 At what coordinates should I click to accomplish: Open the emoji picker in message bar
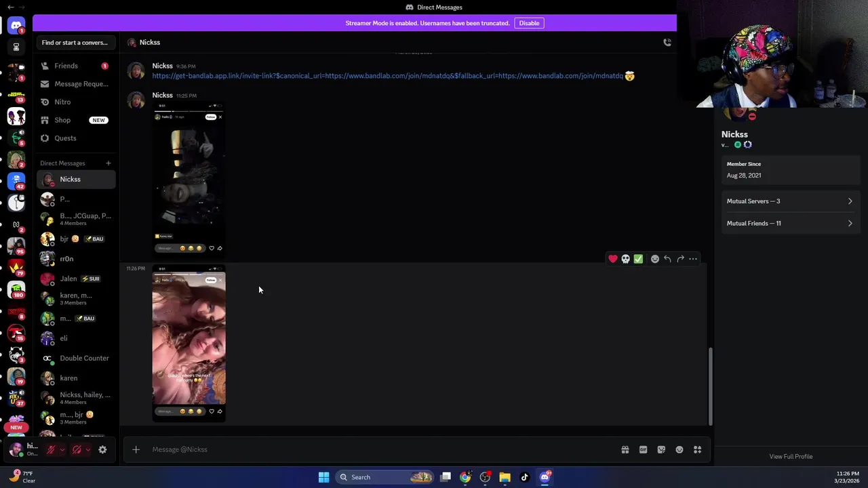click(679, 449)
